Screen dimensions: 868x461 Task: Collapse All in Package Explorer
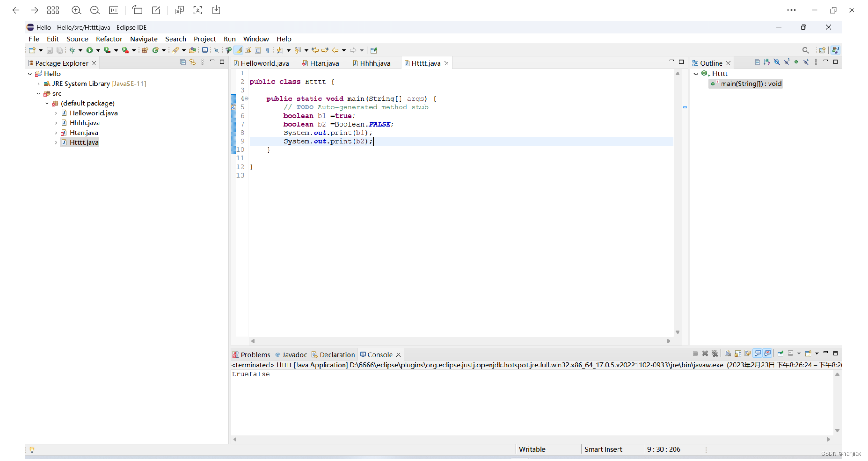[183, 62]
